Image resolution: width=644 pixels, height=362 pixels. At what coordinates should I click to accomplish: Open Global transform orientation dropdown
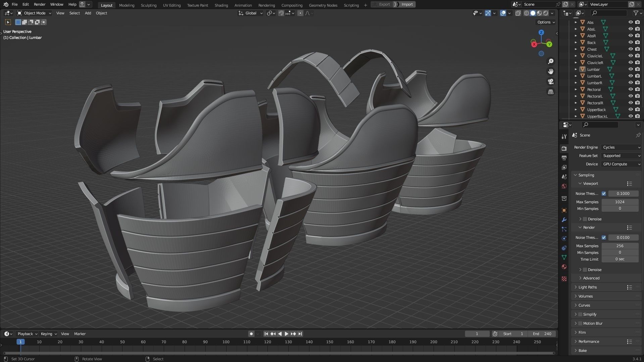(250, 13)
